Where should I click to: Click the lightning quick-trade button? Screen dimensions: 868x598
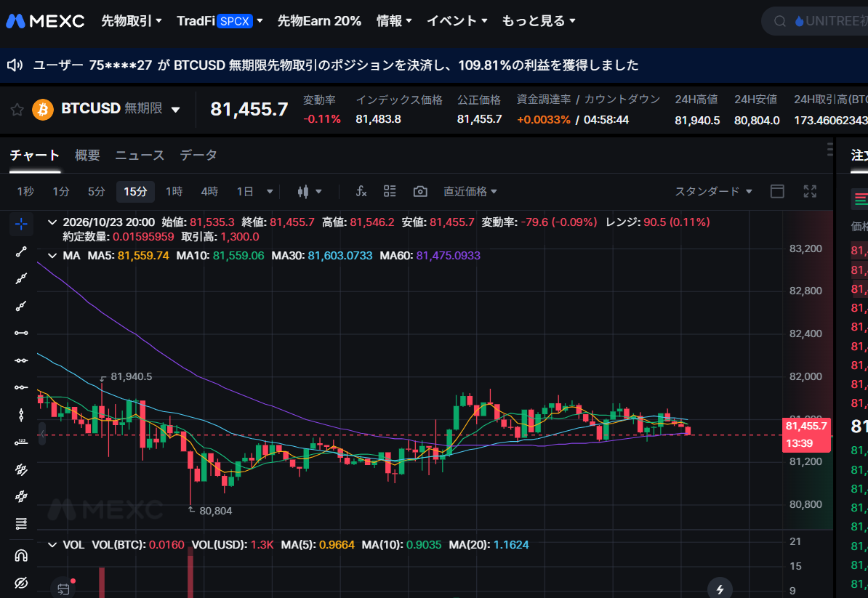click(x=720, y=589)
